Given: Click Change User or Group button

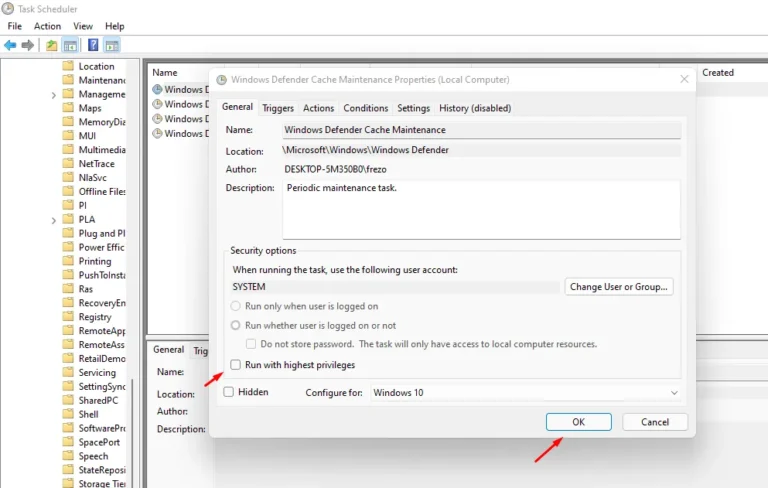Looking at the screenshot, I should point(619,287).
